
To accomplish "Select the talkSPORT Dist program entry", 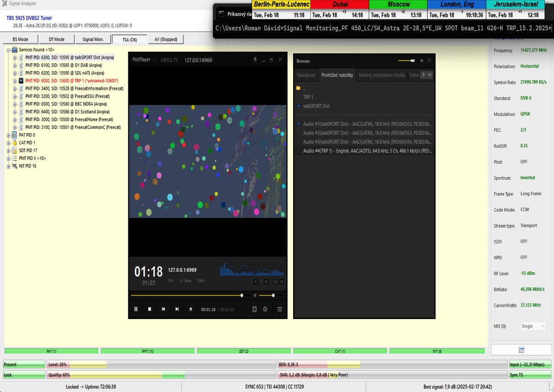I will pos(316,106).
